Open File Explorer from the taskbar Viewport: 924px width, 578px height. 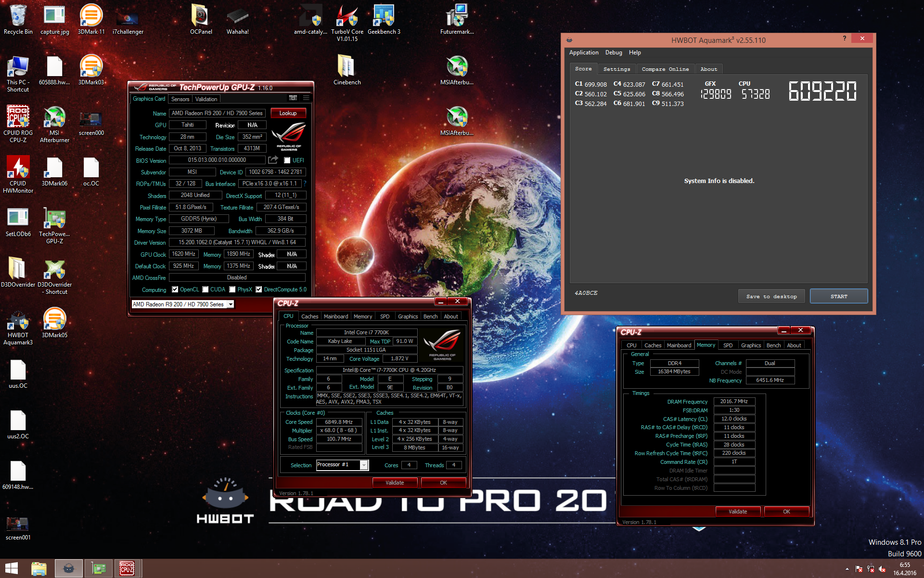point(39,568)
